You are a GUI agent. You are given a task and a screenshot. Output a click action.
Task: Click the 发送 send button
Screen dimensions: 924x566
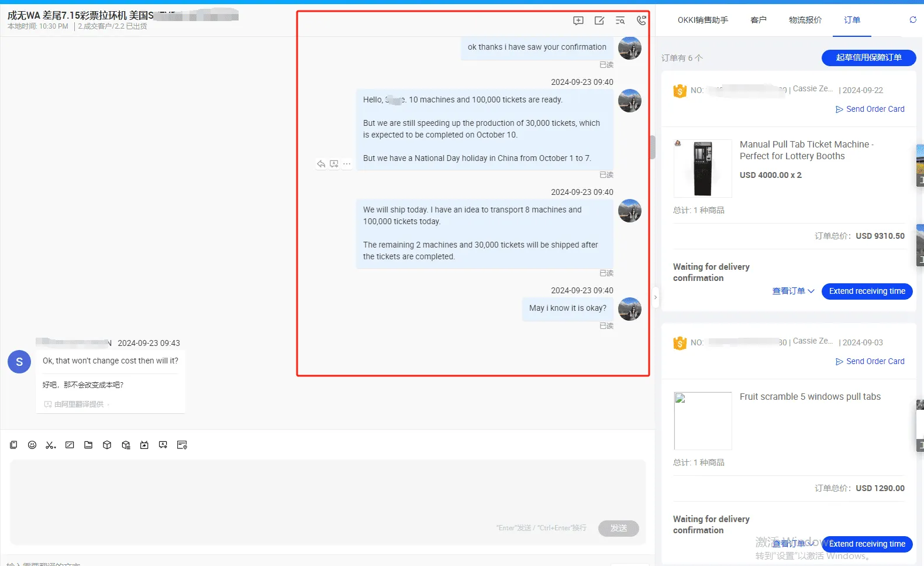[x=618, y=528]
